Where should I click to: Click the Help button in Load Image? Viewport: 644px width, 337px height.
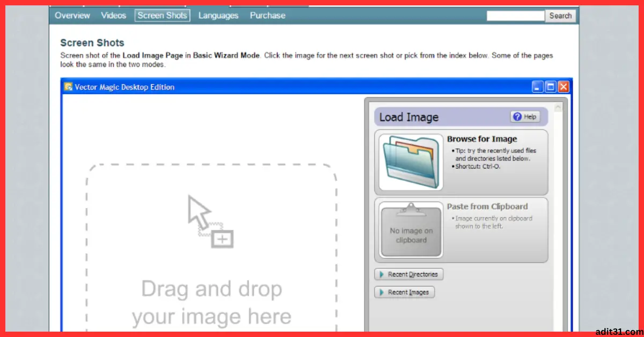(525, 116)
